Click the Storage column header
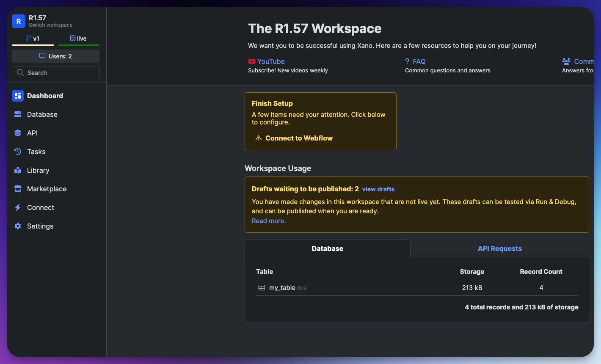Image resolution: width=601 pixels, height=364 pixels. pyautogui.click(x=472, y=272)
